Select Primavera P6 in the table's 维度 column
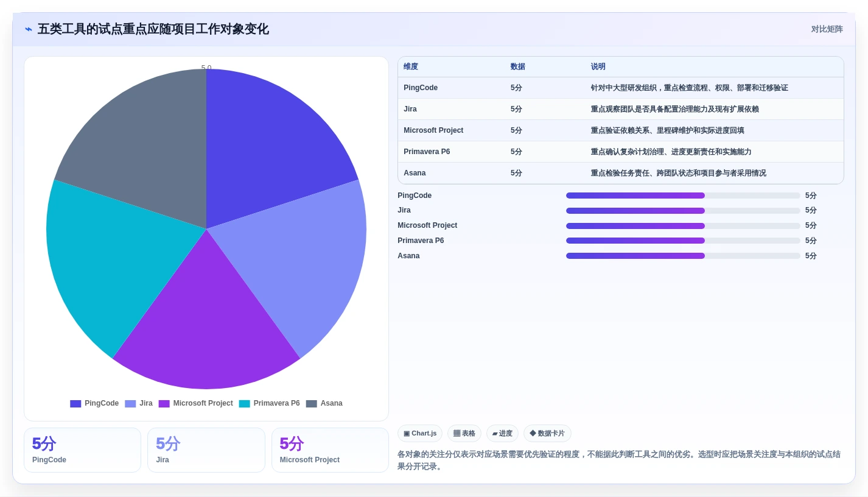The width and height of the screenshot is (868, 497). [427, 152]
